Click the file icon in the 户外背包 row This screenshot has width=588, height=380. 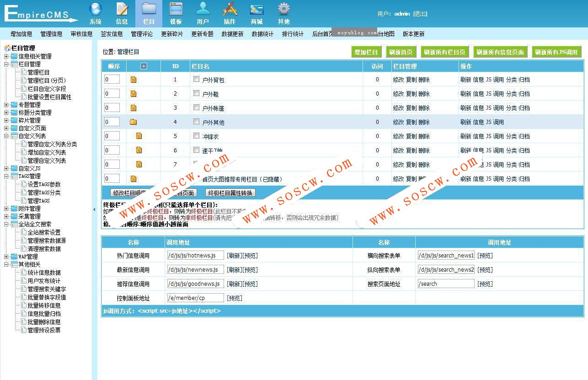134,80
